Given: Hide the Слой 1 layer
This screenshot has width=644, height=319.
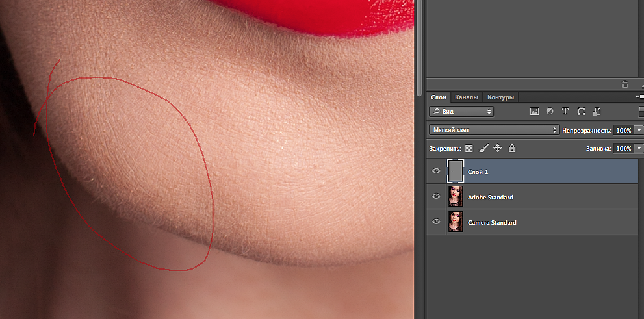Looking at the screenshot, I should [x=436, y=171].
